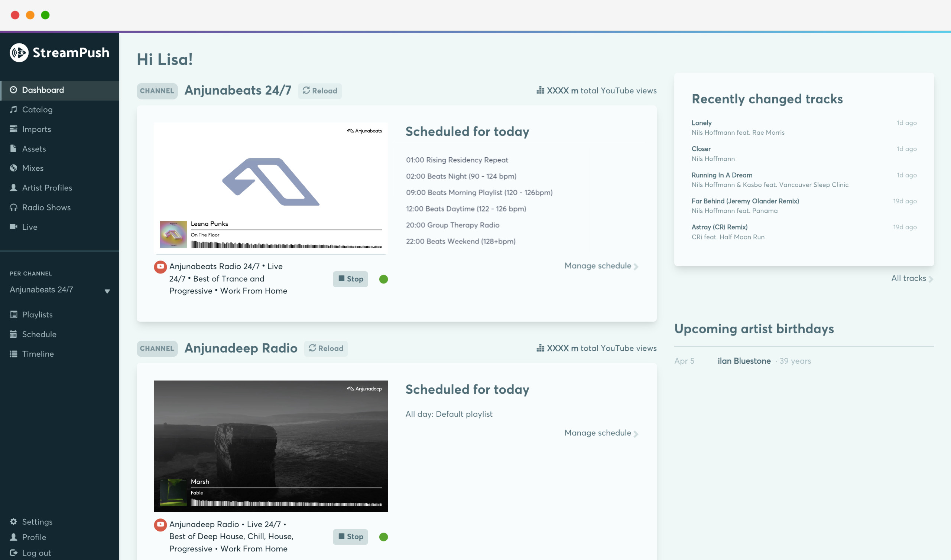This screenshot has width=951, height=560.
Task: Open Manage schedule chevron for Anjunabeats 24/7
Action: click(636, 266)
